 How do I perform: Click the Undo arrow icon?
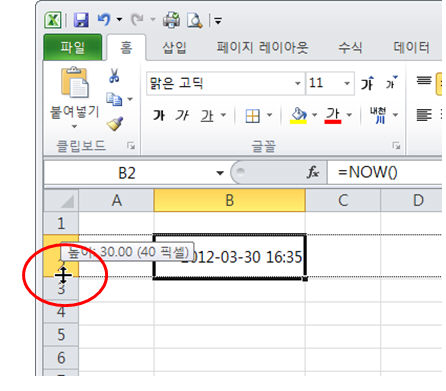click(104, 20)
